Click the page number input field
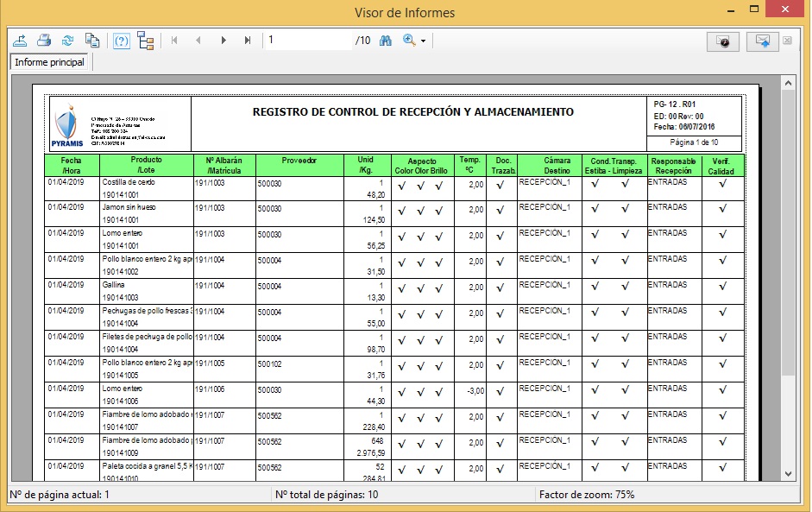The height and width of the screenshot is (512, 812). click(308, 41)
